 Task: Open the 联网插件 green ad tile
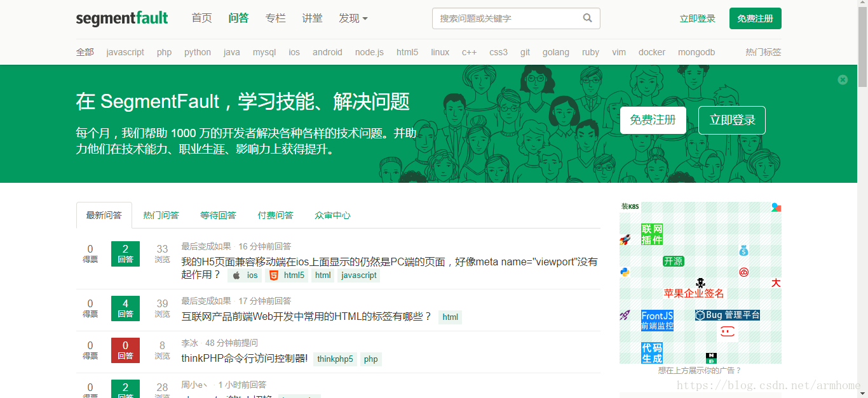coord(652,234)
